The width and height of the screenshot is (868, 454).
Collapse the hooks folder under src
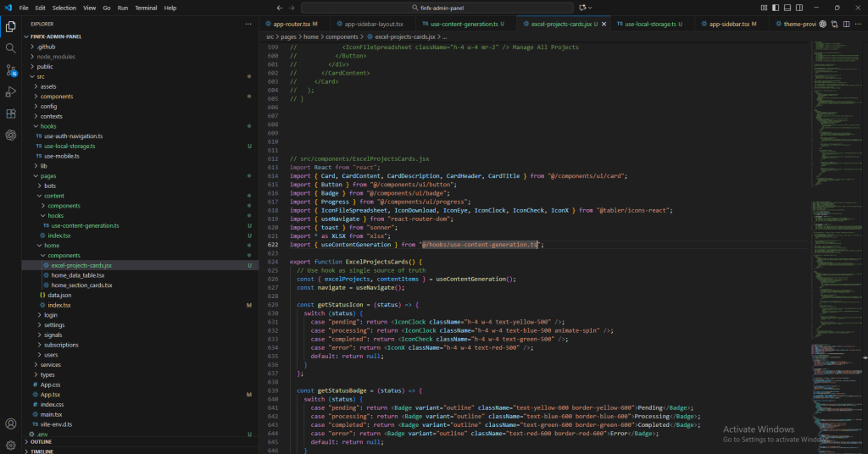[47, 126]
